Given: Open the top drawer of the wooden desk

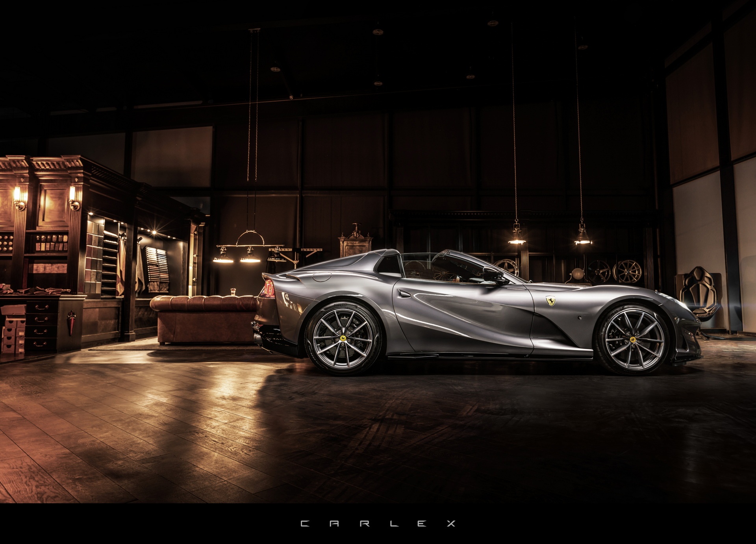Looking at the screenshot, I should click(x=41, y=308).
